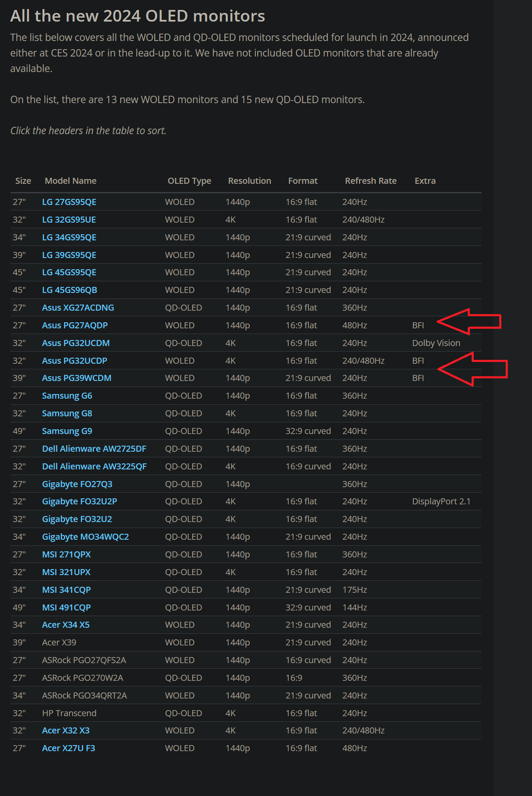The width and height of the screenshot is (532, 796).
Task: Open the MSI 271QPX link
Action: pyautogui.click(x=66, y=554)
